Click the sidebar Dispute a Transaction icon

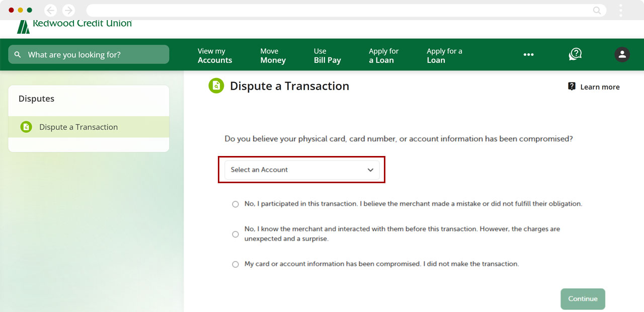[x=26, y=127]
